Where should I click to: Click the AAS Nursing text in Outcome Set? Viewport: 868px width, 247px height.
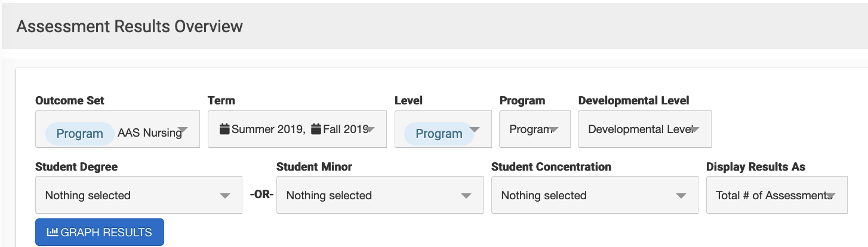149,133
